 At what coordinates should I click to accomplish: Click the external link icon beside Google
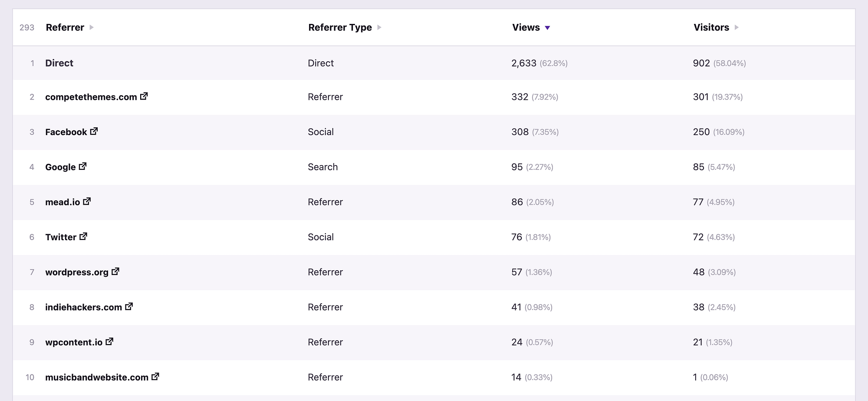83,166
